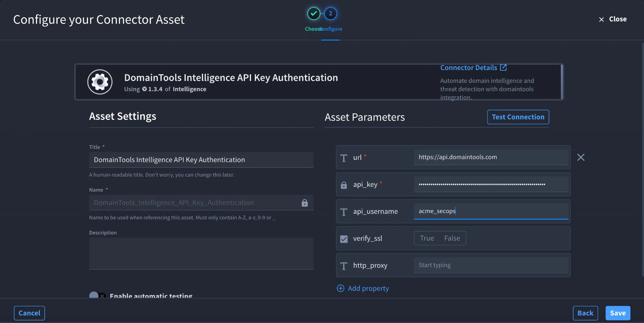This screenshot has height=323, width=644.
Task: Click the text type icon for http_proxy
Action: (x=344, y=266)
